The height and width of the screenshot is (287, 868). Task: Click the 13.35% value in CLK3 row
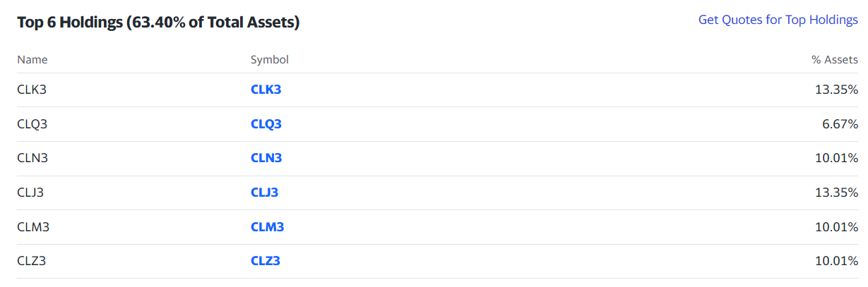[x=837, y=90]
